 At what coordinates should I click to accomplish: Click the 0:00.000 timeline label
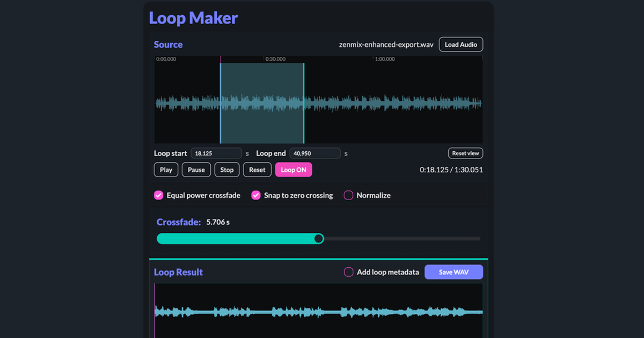point(166,59)
